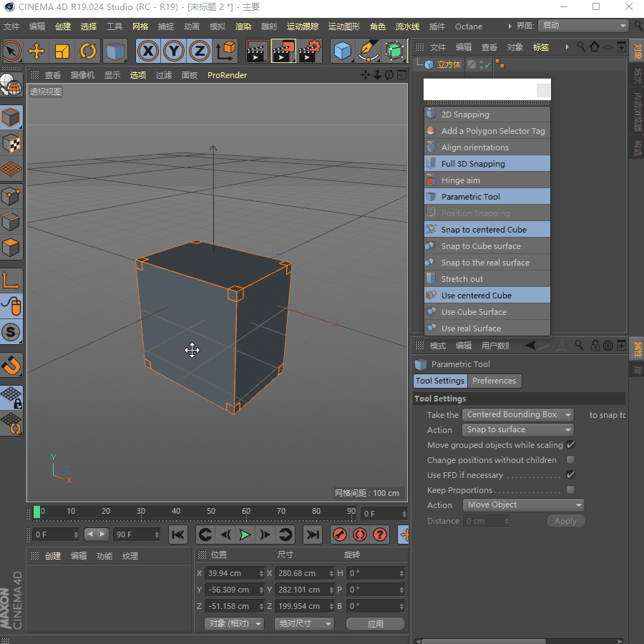Choose Stretch out from the list

click(x=462, y=279)
